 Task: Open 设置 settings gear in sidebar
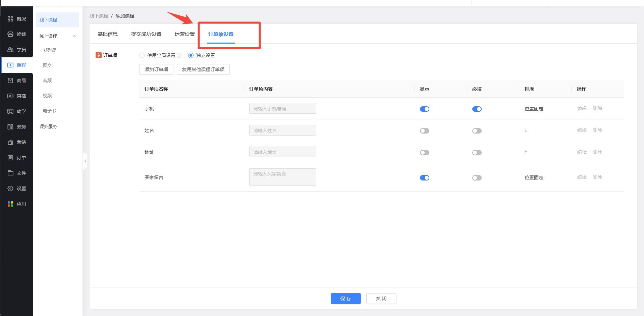click(x=10, y=189)
